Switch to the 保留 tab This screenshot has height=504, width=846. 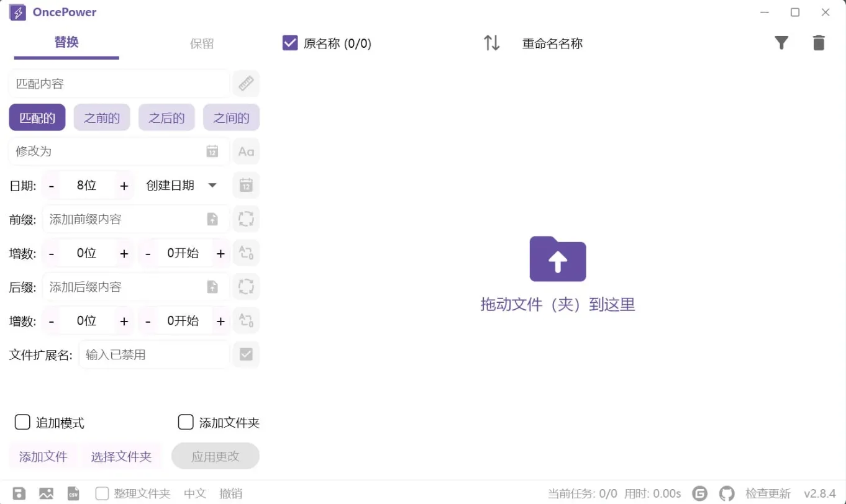(x=201, y=43)
